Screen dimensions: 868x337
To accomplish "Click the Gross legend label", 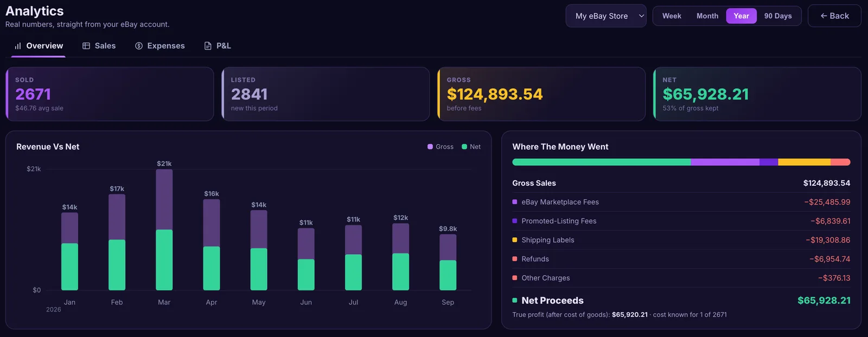I will pos(444,147).
